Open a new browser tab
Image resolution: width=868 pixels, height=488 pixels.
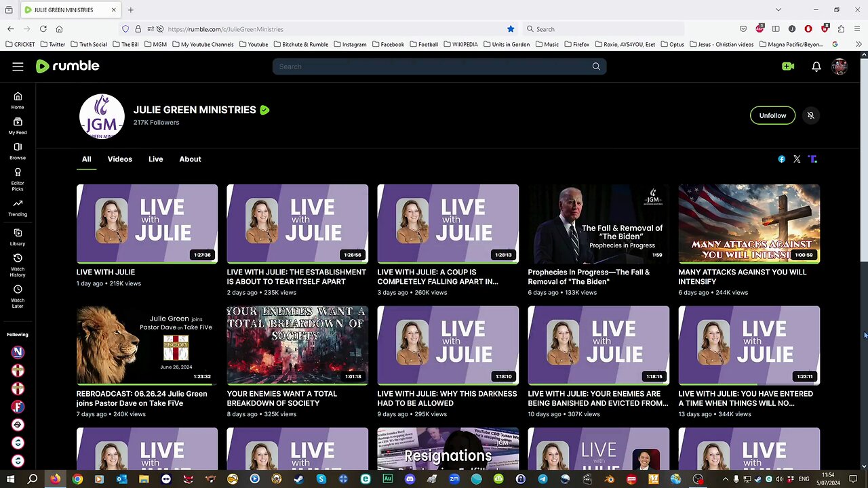[131, 10]
